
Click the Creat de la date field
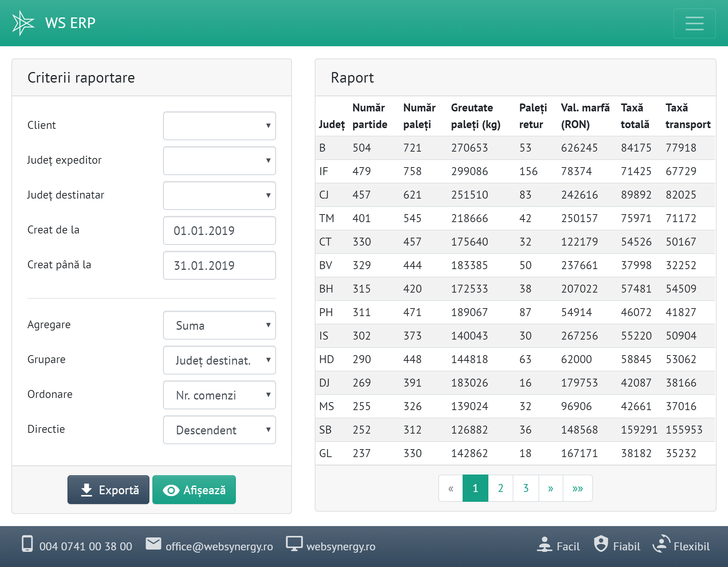click(219, 230)
